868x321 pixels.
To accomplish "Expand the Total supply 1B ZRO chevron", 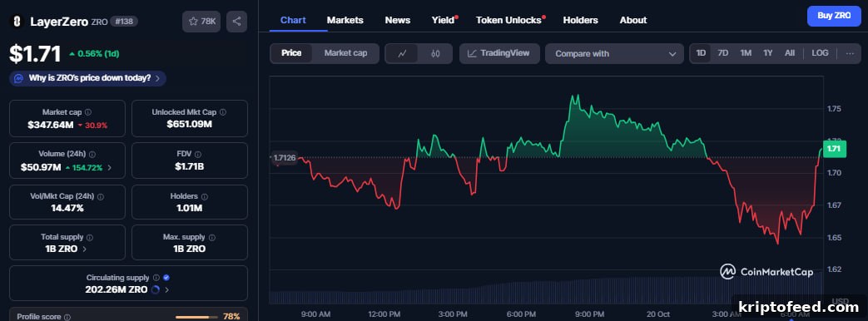I will tap(84, 249).
